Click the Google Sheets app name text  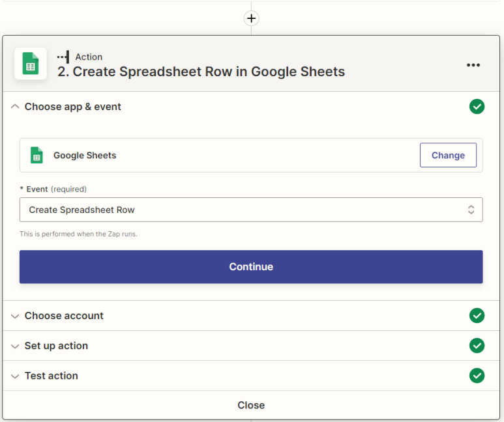[x=85, y=156]
